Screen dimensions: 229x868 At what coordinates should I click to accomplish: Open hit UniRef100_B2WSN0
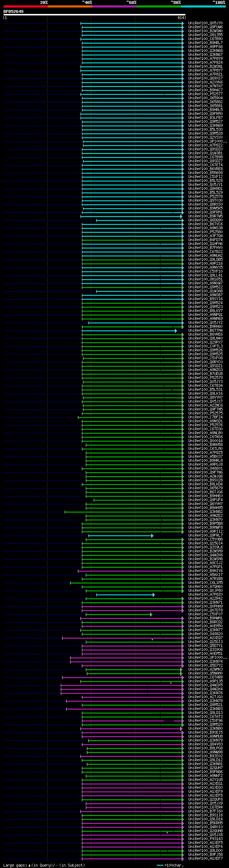(x=205, y=31)
